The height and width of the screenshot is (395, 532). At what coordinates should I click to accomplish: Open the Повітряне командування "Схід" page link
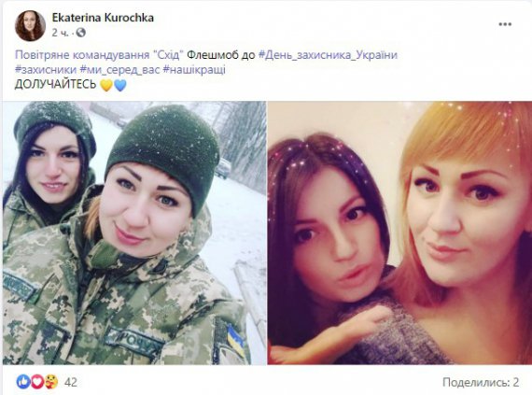tap(100, 55)
